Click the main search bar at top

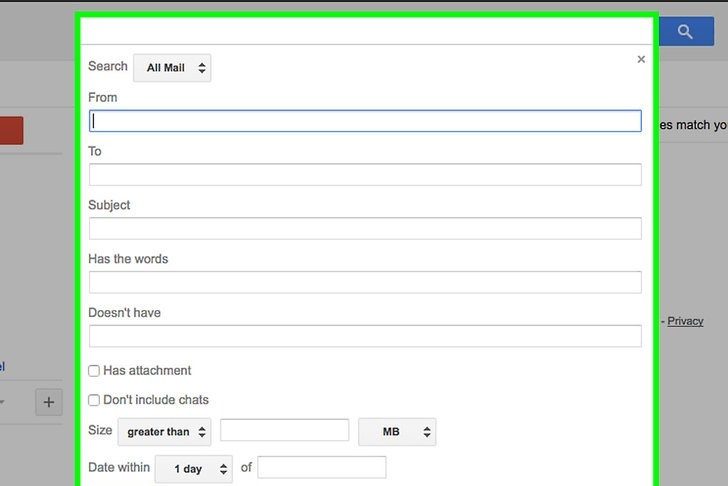365,30
